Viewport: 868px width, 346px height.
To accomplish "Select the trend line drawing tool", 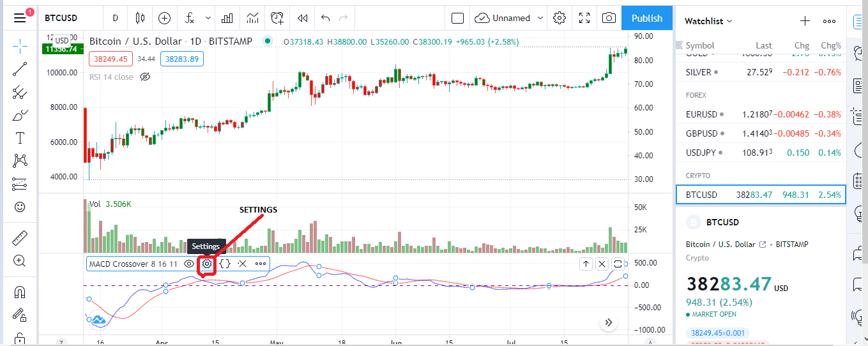I will (x=20, y=70).
